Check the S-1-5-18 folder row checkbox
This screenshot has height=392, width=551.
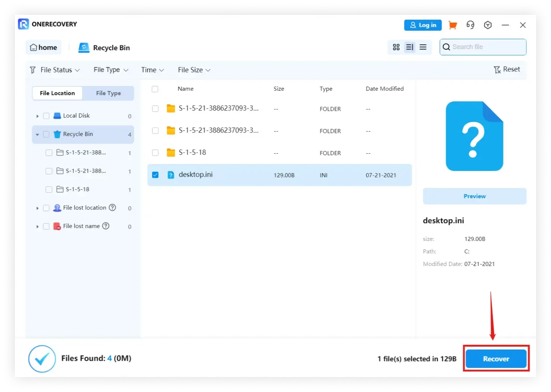155,153
